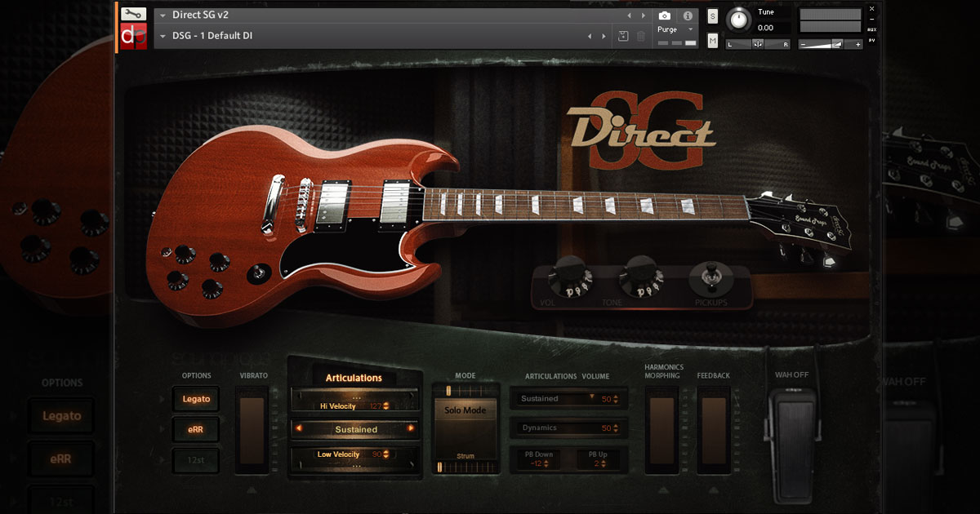Screen dimensions: 980x514
Task: Delete the snapshot using the trash icon
Action: (641, 36)
